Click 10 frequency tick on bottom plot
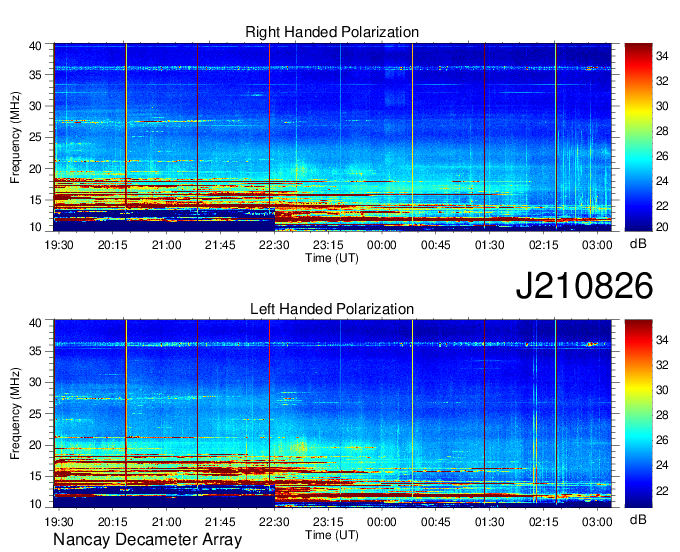 pos(36,504)
